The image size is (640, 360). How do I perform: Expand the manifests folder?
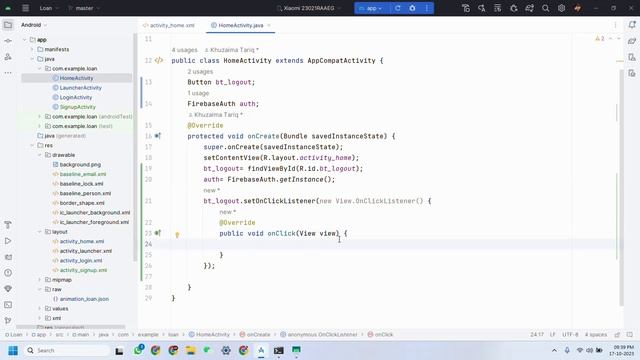(32, 49)
